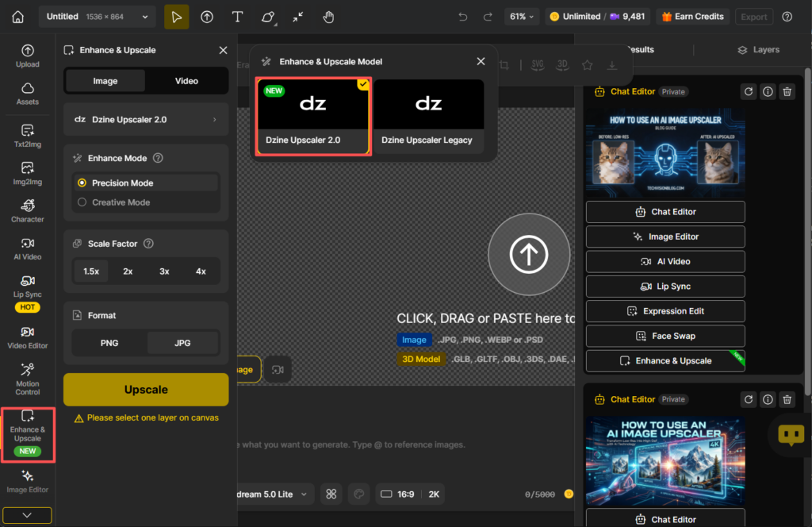Switch to the Video tab

[x=186, y=81]
